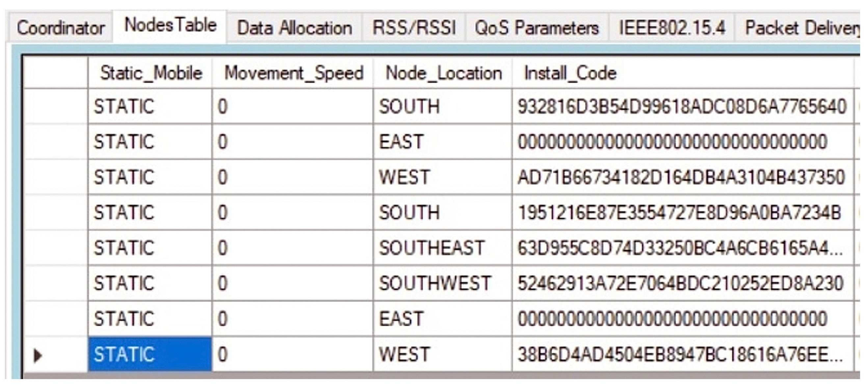
Task: Click the Install_Code column header
Action: pos(570,73)
